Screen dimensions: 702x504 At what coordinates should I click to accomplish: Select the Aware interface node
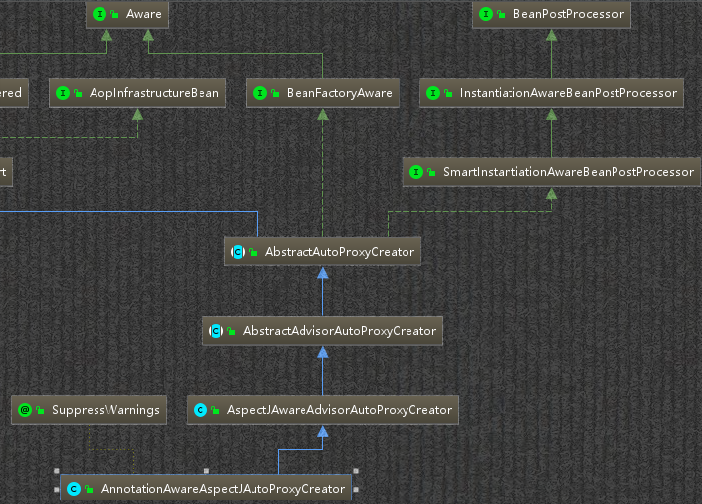click(144, 14)
